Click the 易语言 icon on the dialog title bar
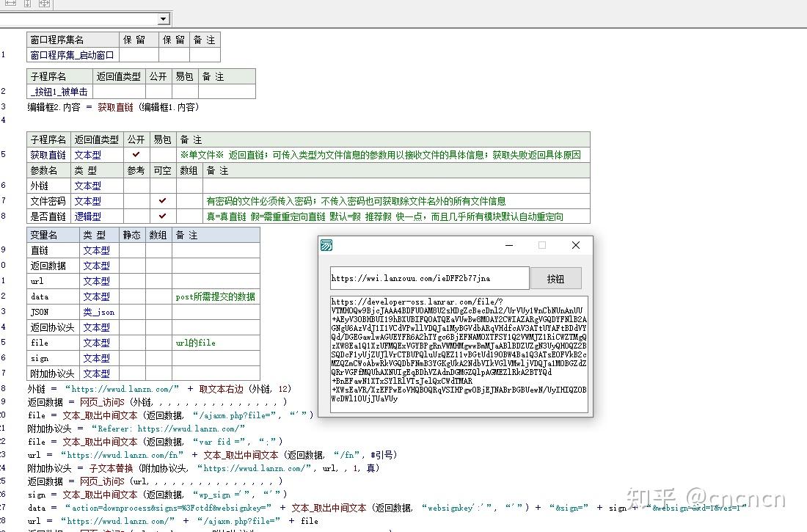 point(327,245)
